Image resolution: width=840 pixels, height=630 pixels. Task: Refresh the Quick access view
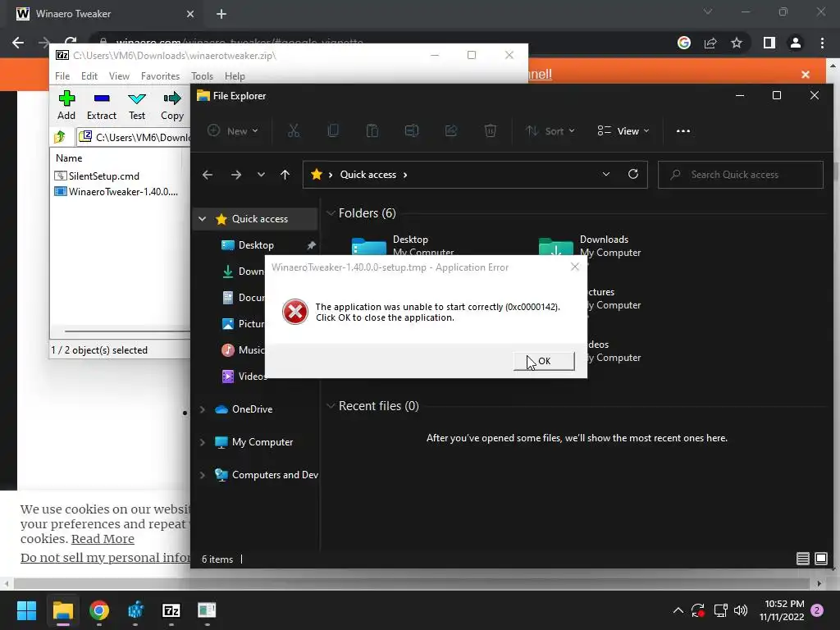tap(633, 175)
